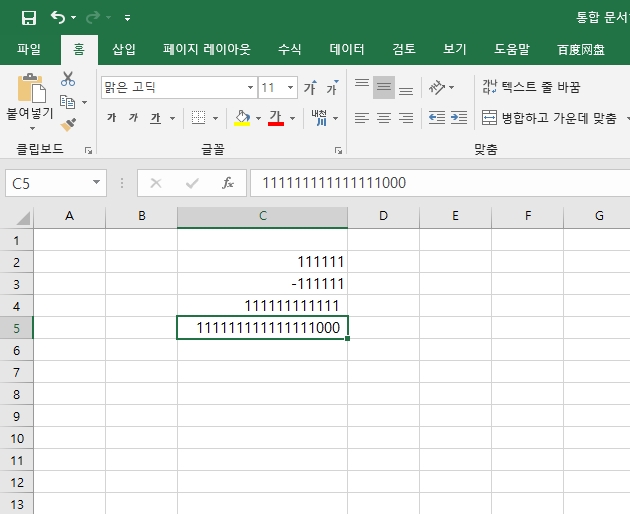Viewport: 630px width, 514px height.
Task: Open the Name Box dropdown arrow
Action: [96, 182]
